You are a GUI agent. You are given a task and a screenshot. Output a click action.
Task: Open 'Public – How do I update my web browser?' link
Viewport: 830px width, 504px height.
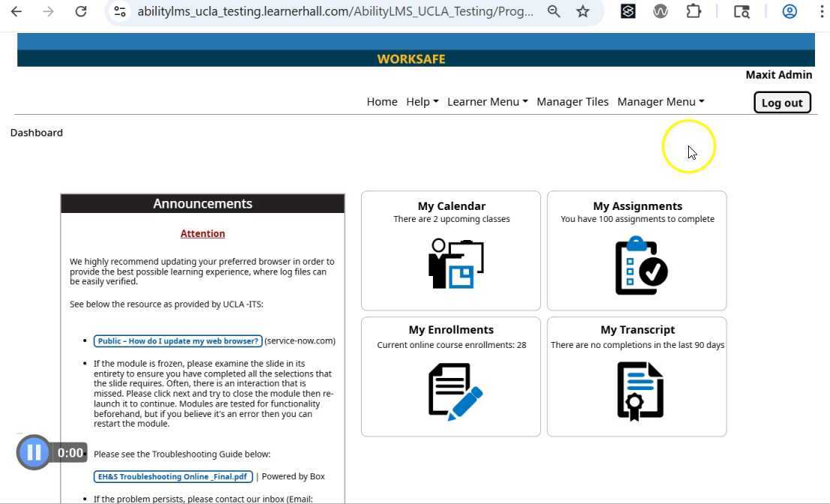[178, 341]
